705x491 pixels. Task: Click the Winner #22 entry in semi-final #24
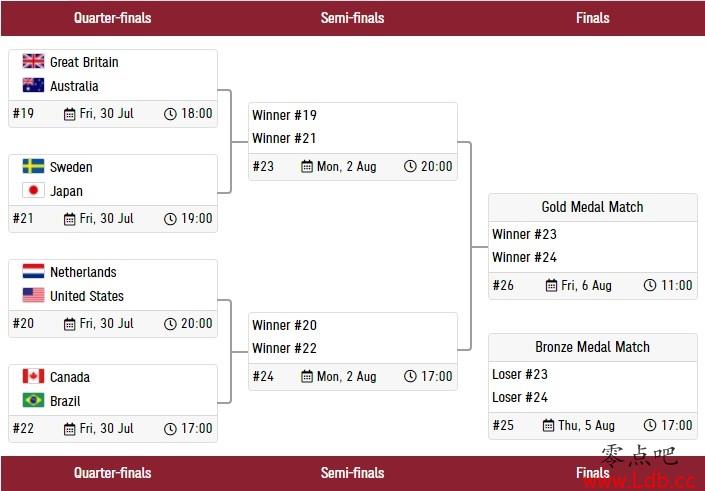[x=284, y=348]
